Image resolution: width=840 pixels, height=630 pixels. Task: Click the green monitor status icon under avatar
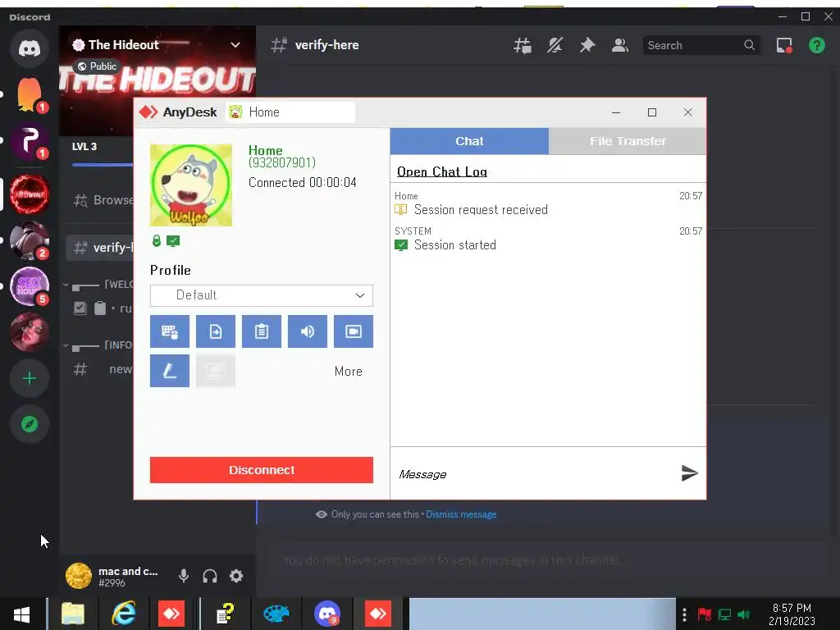click(173, 241)
